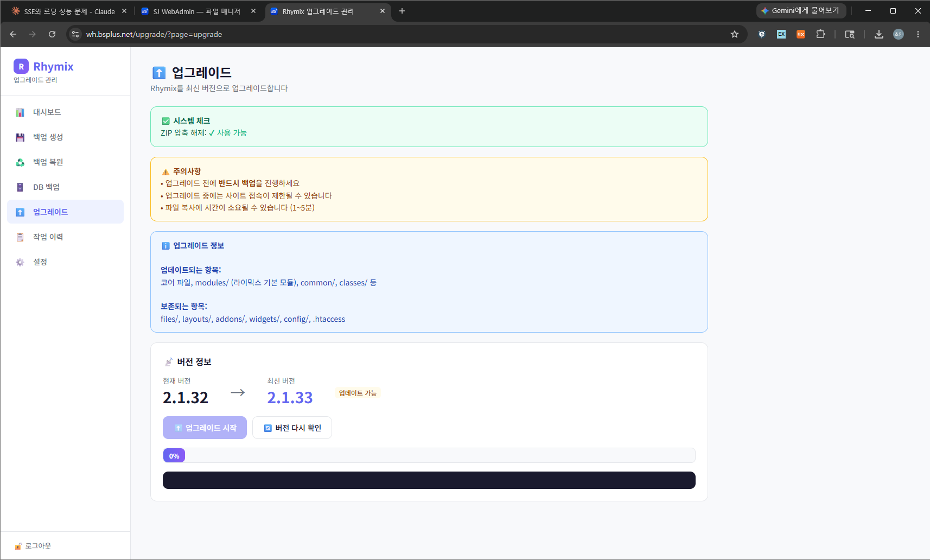
Task: Click the DB 백업 database icon
Action: 20,187
